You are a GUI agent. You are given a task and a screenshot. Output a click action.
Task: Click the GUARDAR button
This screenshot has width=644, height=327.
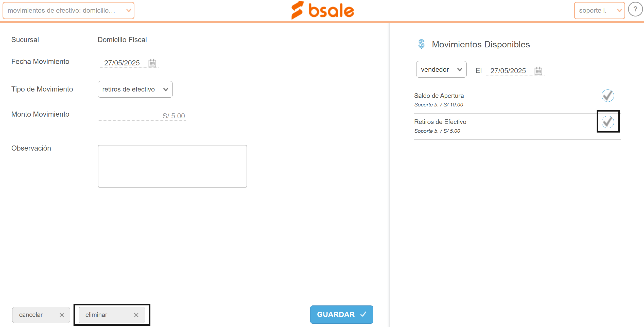pos(342,314)
